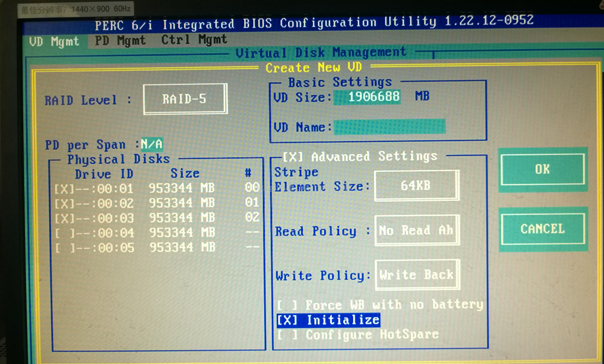This screenshot has height=364, width=604.
Task: Confirm with the OK button
Action: pyautogui.click(x=542, y=169)
